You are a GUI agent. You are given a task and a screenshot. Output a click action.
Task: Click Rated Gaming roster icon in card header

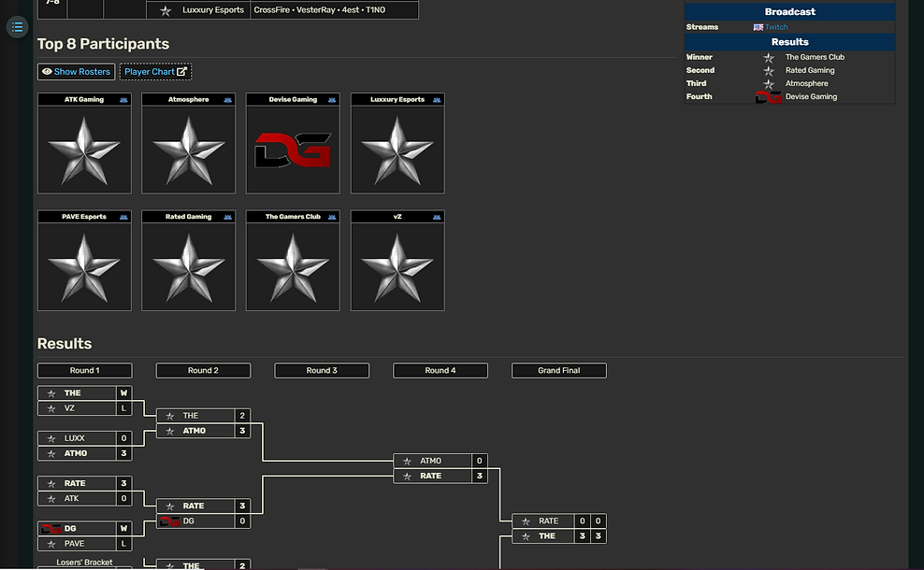228,218
